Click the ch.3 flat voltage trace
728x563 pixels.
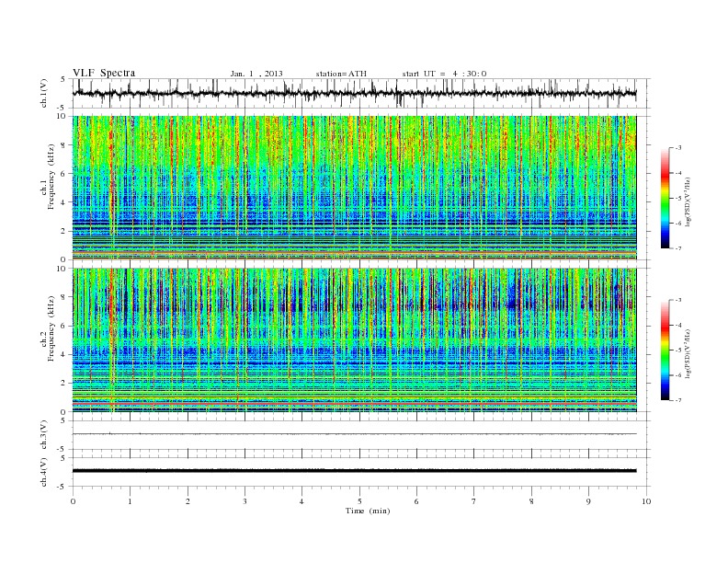tap(354, 434)
